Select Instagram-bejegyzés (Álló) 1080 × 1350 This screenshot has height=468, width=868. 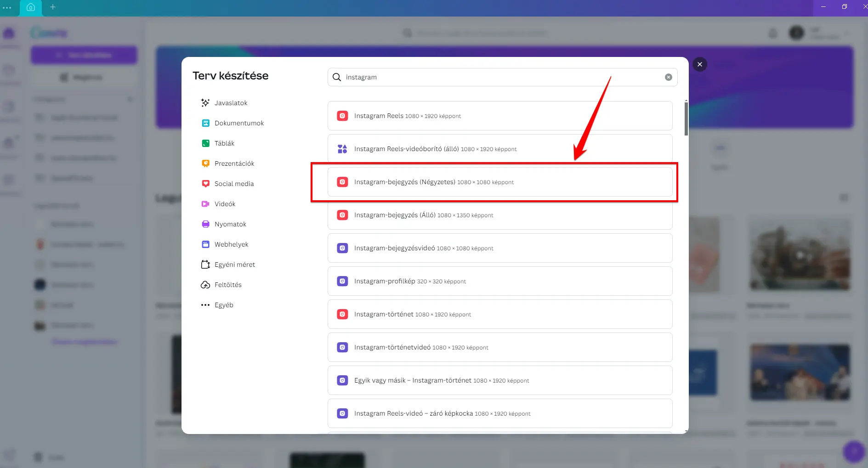point(500,215)
